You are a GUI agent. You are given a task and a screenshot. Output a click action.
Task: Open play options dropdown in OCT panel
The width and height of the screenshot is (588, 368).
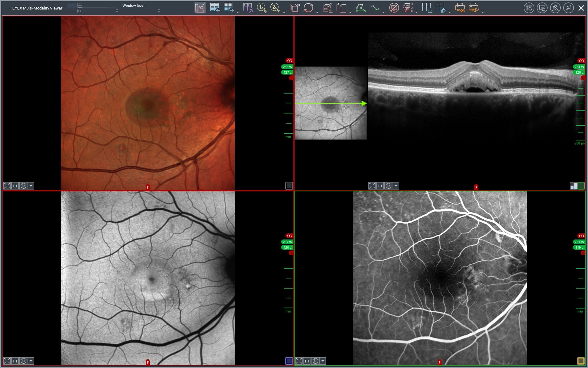tap(396, 186)
